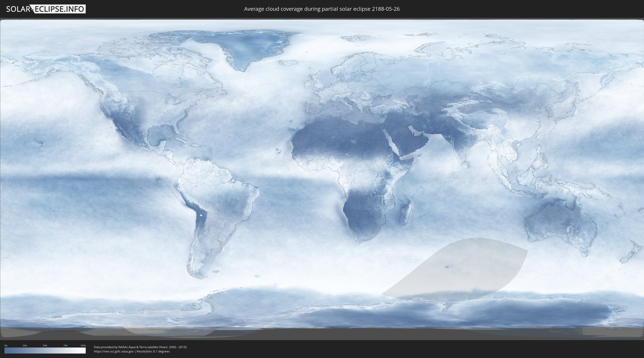Click the dark blue end of gradient bar
Viewport: 644px width, 358px height.
point(6,350)
